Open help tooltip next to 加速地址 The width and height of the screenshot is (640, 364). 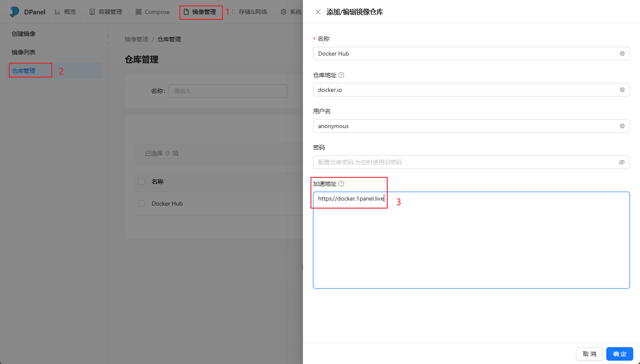[x=341, y=184]
